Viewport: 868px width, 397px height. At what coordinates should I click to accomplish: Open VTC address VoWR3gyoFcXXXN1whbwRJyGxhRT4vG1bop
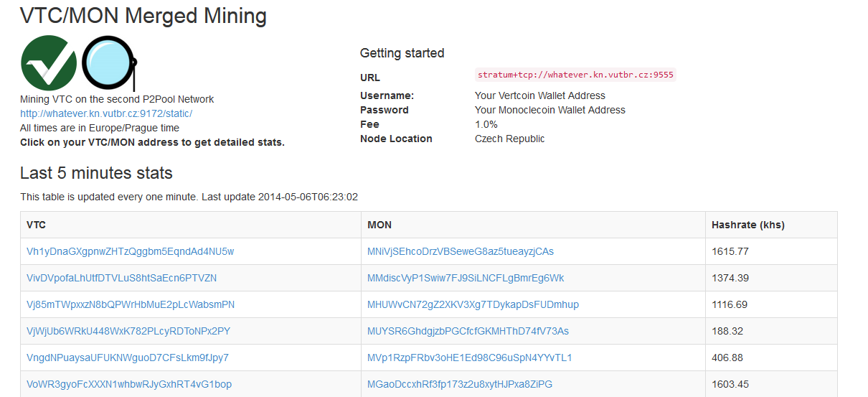tap(129, 384)
